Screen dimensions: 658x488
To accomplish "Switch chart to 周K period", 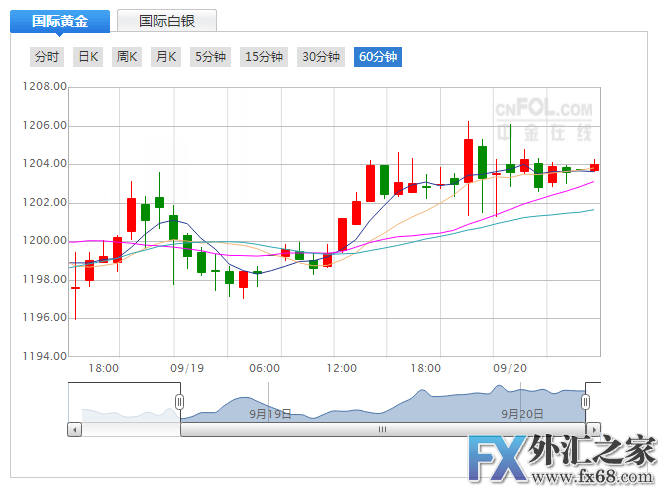I will coord(127,57).
